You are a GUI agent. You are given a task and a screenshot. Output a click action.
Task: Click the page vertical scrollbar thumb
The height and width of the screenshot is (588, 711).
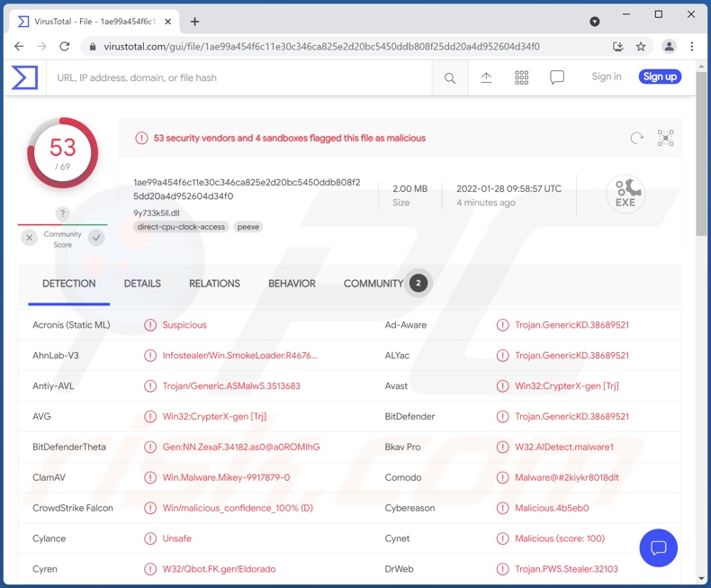tap(701, 153)
